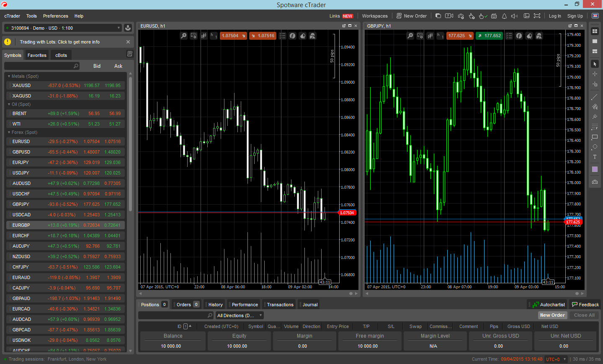This screenshot has width=603, height=364.
Task: Open the alerts bell icon
Action: pos(504,16)
